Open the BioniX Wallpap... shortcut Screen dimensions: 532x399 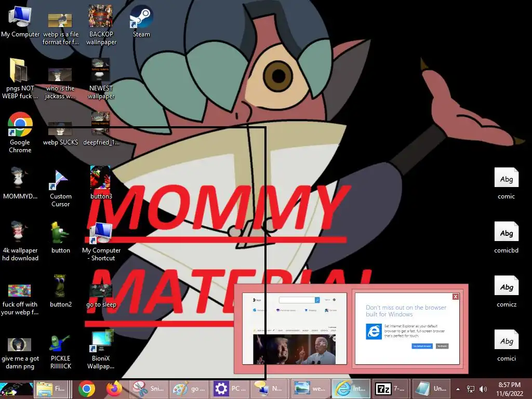pos(101,350)
